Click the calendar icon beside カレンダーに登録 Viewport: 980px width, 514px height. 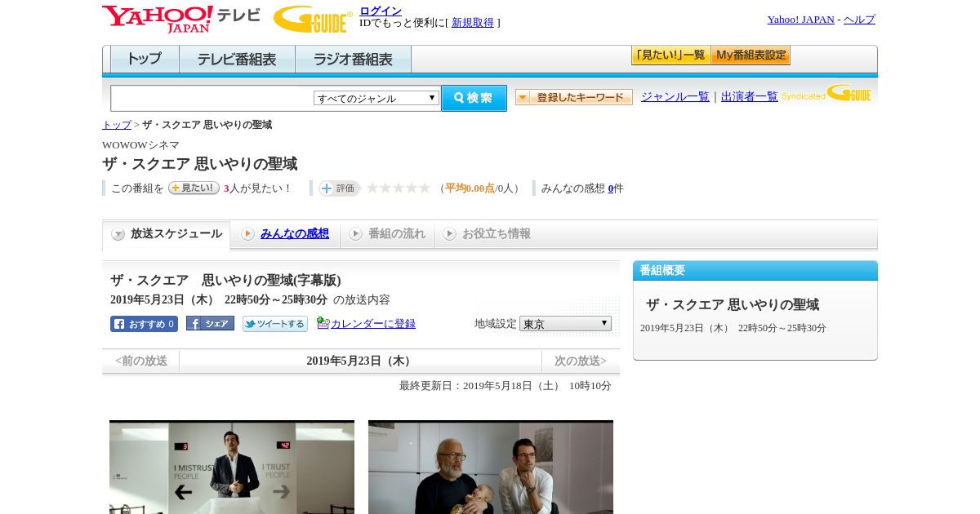point(323,323)
